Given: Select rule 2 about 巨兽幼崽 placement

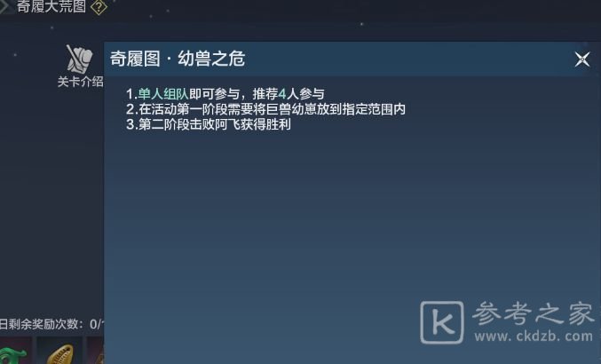Looking at the screenshot, I should tap(265, 109).
